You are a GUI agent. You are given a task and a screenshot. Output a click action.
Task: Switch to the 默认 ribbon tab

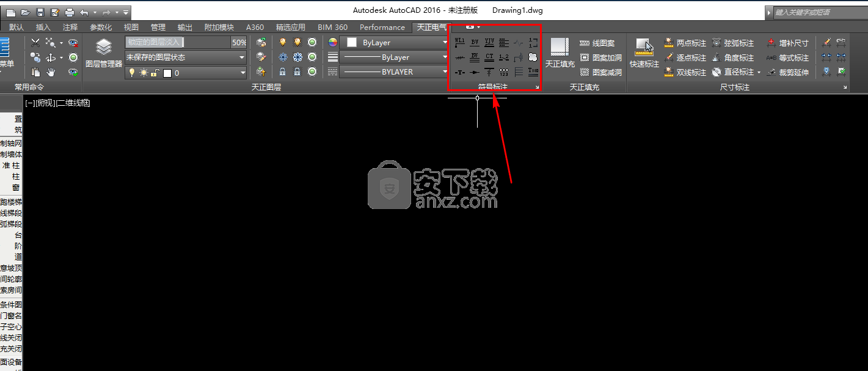17,28
